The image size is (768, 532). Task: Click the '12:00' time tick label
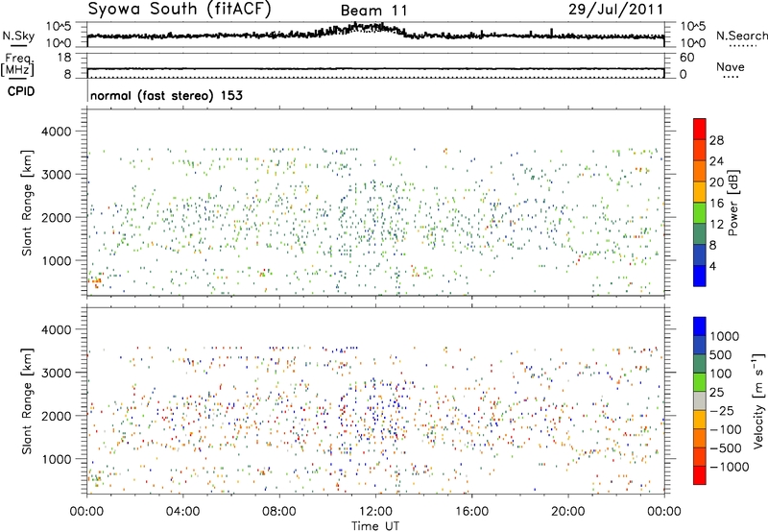[375, 512]
